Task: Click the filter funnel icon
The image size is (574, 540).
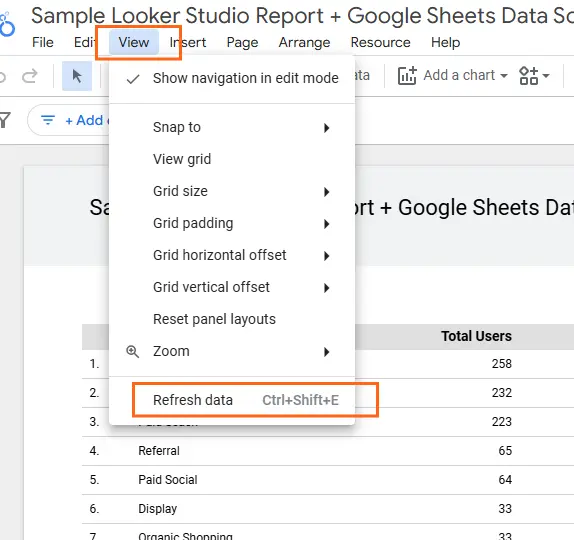Action: [5, 120]
